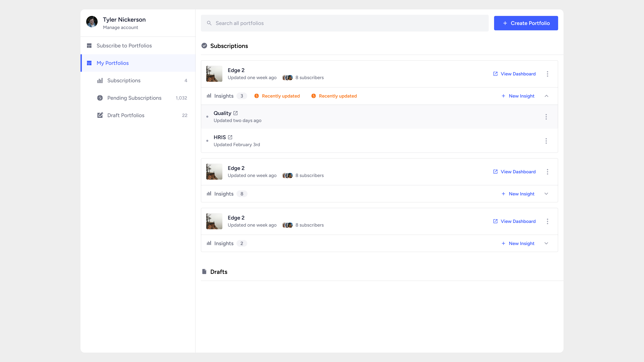View Dashboard for the first Edge 2 portfolio

(514, 74)
